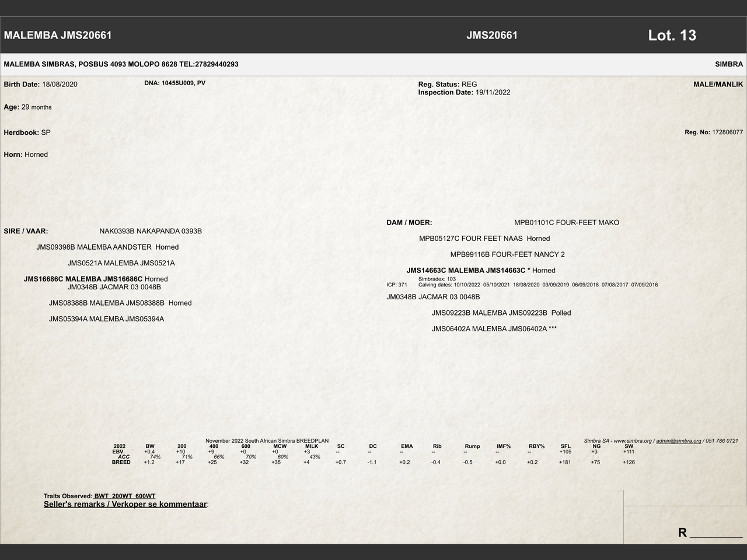747x560 pixels.
Task: Click the IMF% column header
Action: click(504, 446)
